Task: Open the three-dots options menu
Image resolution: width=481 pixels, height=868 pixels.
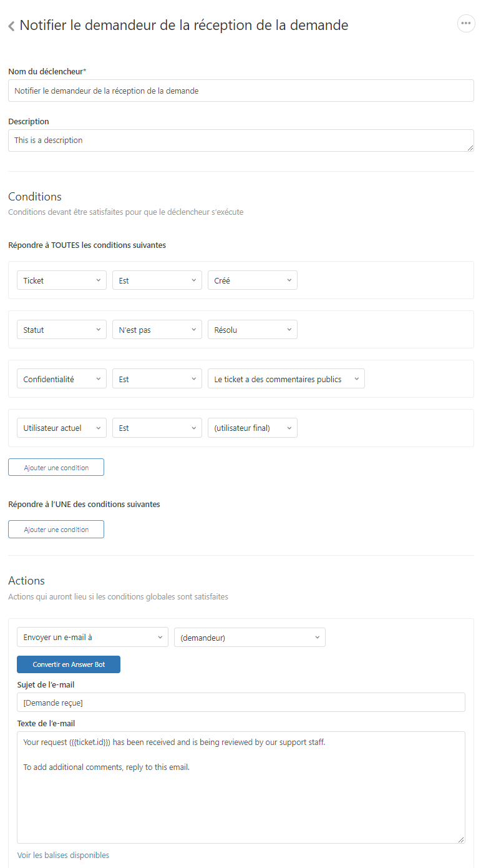Action: point(465,24)
